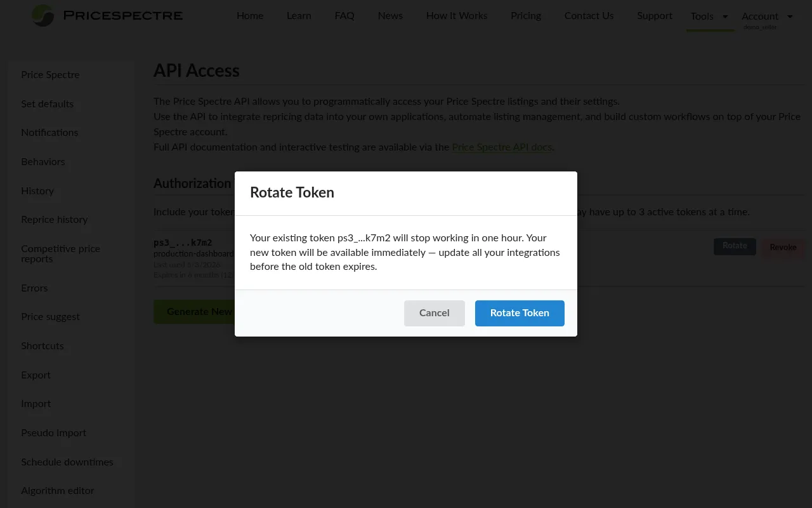
Task: Expand the Account dropdown menu
Action: [x=768, y=17]
